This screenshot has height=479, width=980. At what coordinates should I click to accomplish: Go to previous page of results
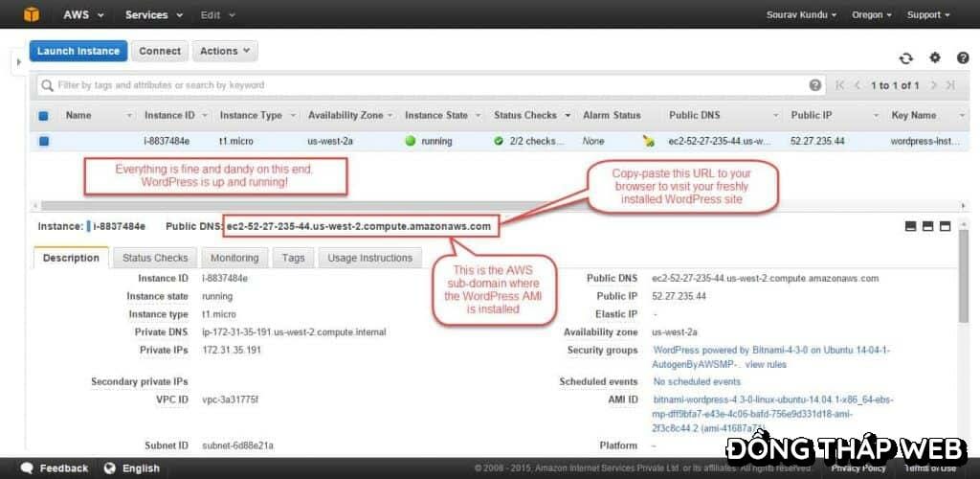857,85
